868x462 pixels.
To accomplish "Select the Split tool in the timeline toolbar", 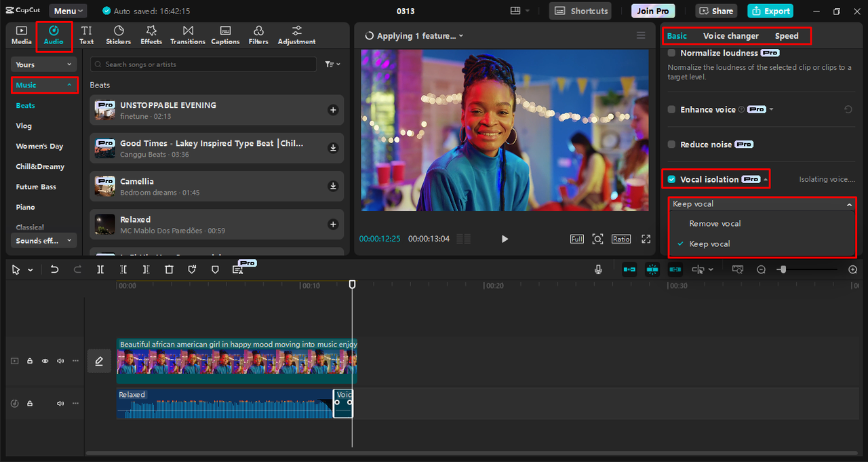I will (x=100, y=269).
